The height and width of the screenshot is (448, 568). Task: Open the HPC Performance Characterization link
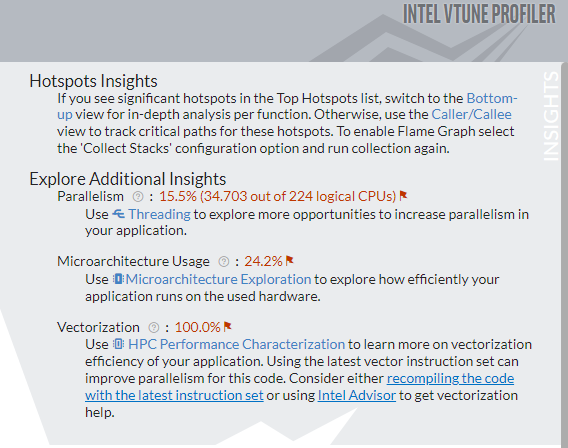(x=237, y=344)
